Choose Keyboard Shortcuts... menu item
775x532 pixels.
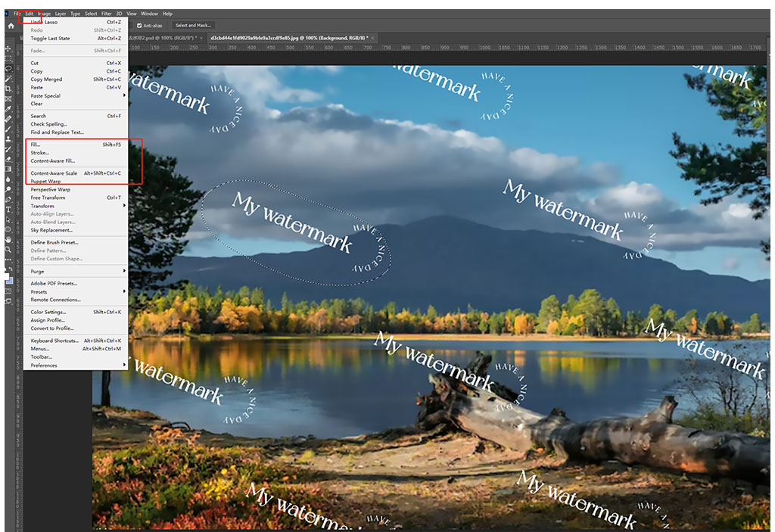[76, 341]
